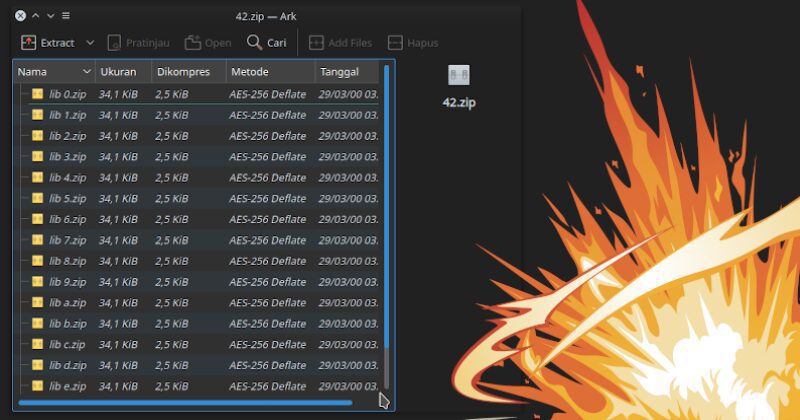This screenshot has height=420, width=800.
Task: Open the hamburger window menu in title bar
Action: pyautogui.click(x=66, y=16)
